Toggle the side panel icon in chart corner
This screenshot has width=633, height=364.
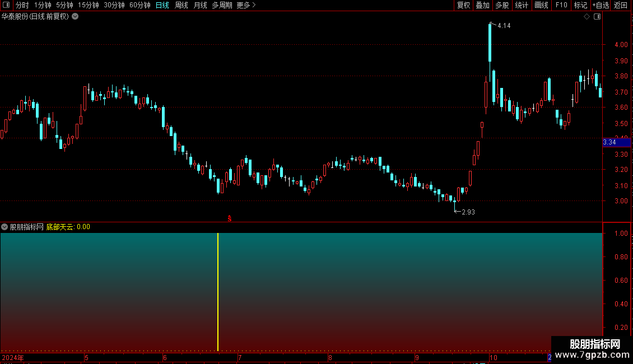(x=597, y=17)
